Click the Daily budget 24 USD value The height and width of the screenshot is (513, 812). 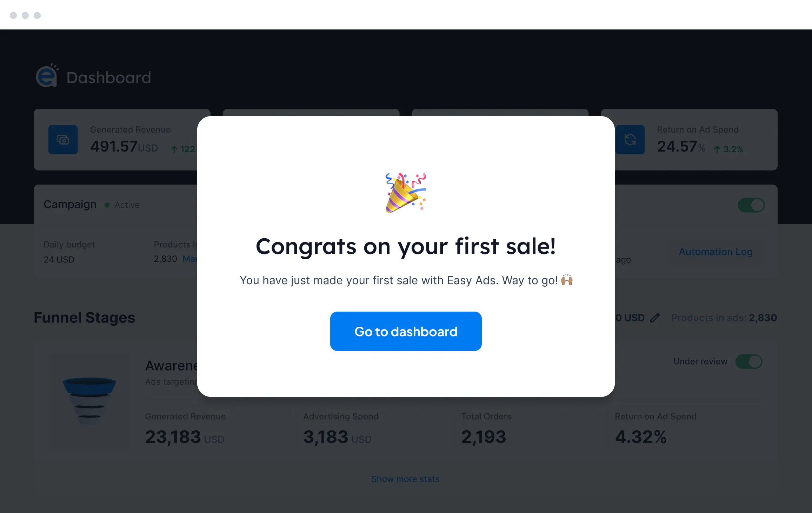59,260
